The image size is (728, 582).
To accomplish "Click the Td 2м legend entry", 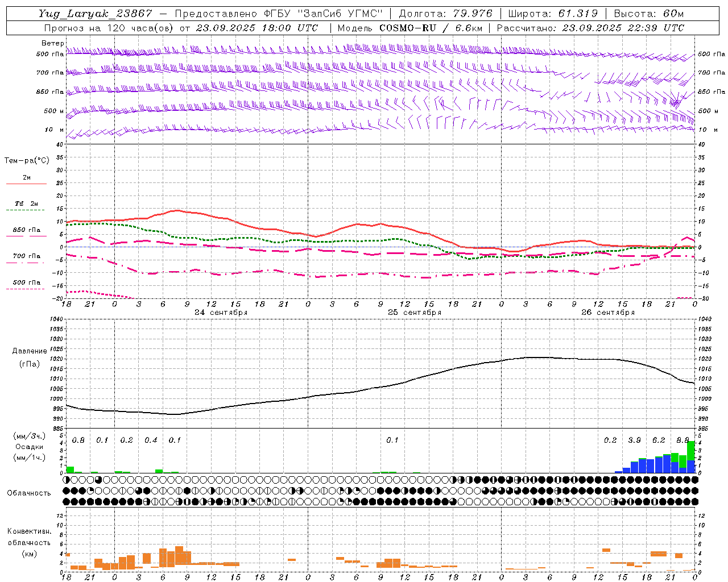I will click(x=26, y=203).
